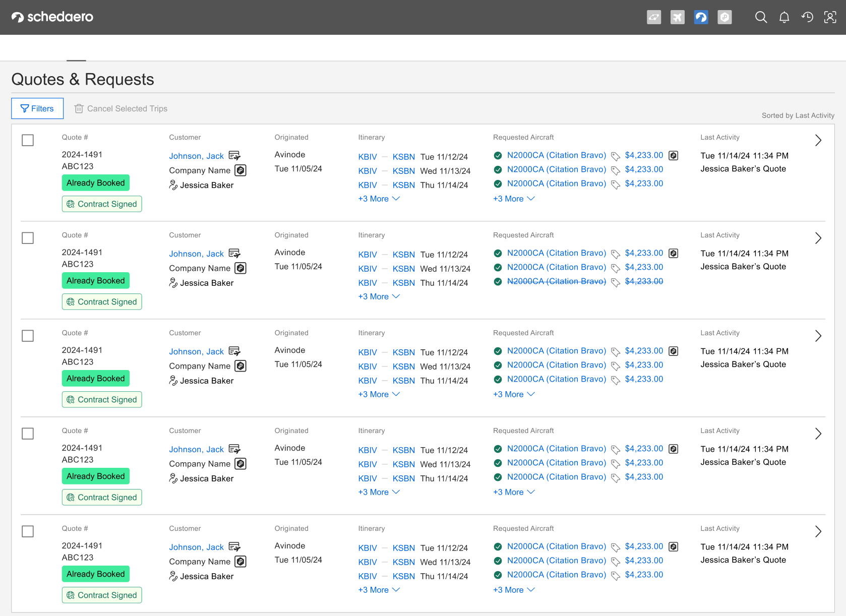This screenshot has width=846, height=616.
Task: Open fourth quote using its right chevron
Action: pyautogui.click(x=818, y=434)
